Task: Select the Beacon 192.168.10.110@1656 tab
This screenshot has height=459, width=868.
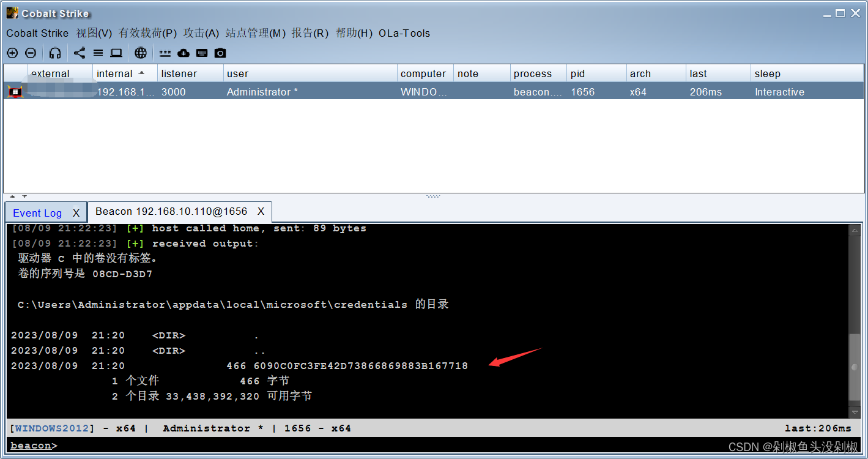Action: pyautogui.click(x=171, y=211)
